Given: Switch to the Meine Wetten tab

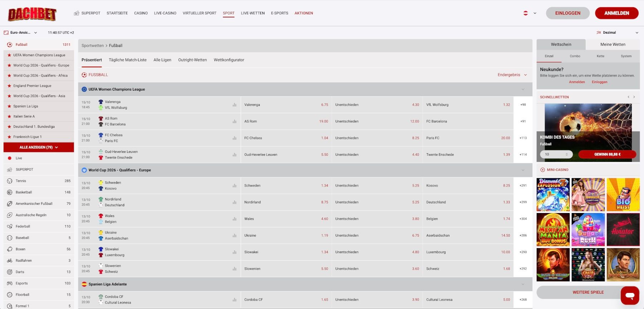Looking at the screenshot, I should click(x=613, y=44).
